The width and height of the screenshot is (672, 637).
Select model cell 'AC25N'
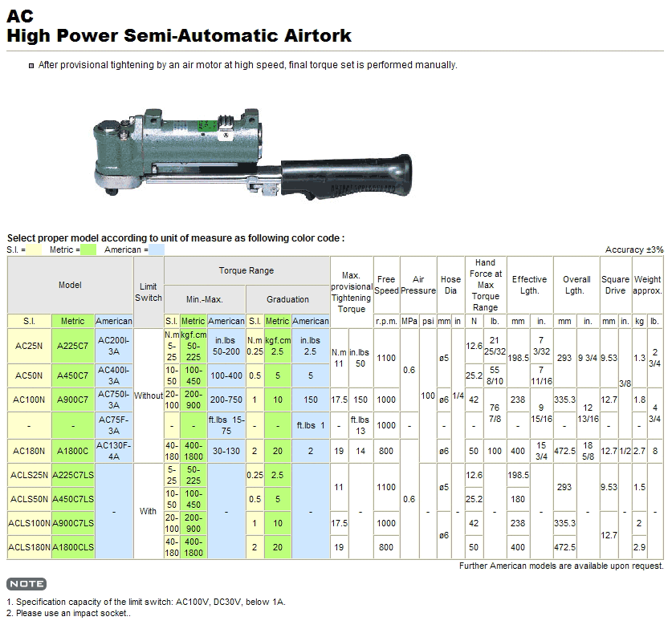(x=29, y=346)
